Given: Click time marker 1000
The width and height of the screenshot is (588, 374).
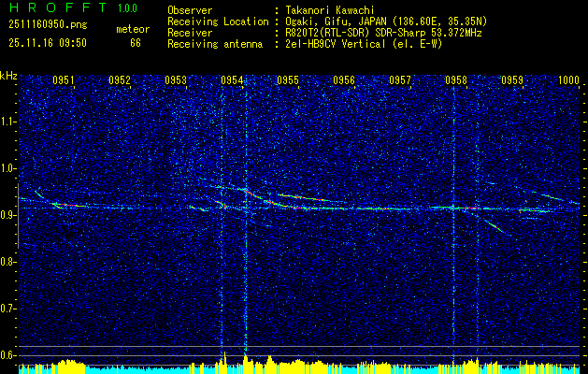Looking at the screenshot, I should 568,79.
